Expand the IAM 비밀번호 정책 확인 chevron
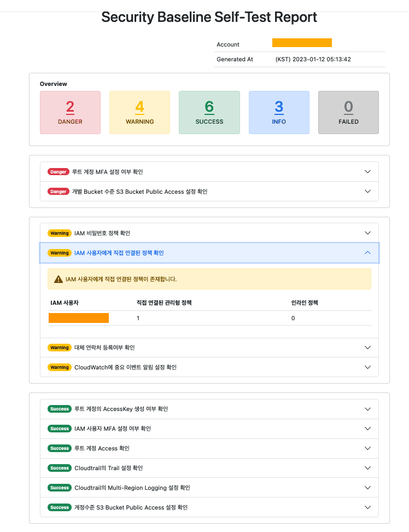This screenshot has width=409, height=532. point(367,233)
